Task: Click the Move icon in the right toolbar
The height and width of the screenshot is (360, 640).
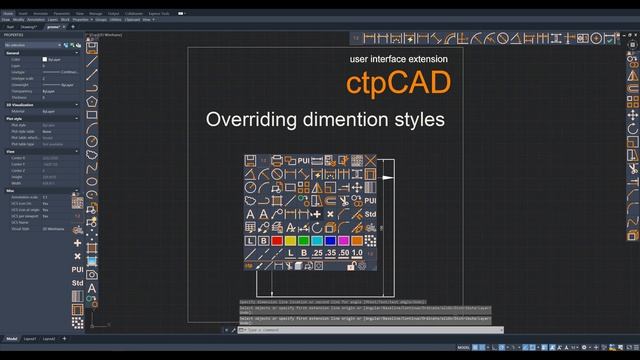Action: point(633,116)
